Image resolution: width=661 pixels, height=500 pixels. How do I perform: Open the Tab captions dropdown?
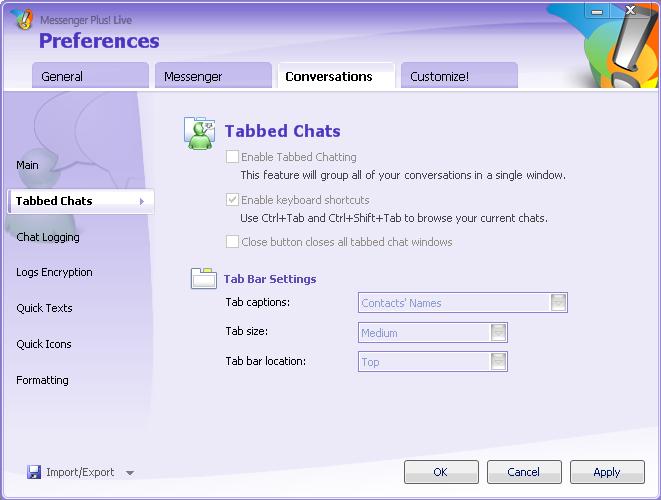[558, 303]
